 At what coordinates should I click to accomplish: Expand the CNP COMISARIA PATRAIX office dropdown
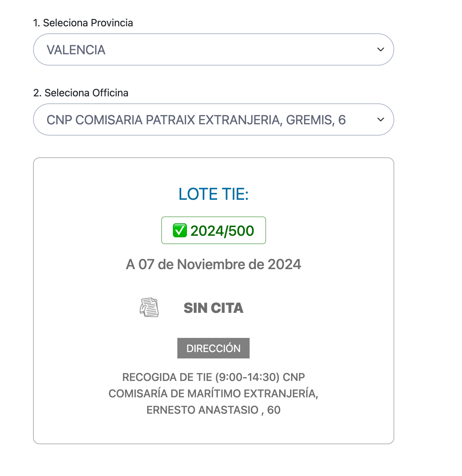[x=213, y=119]
